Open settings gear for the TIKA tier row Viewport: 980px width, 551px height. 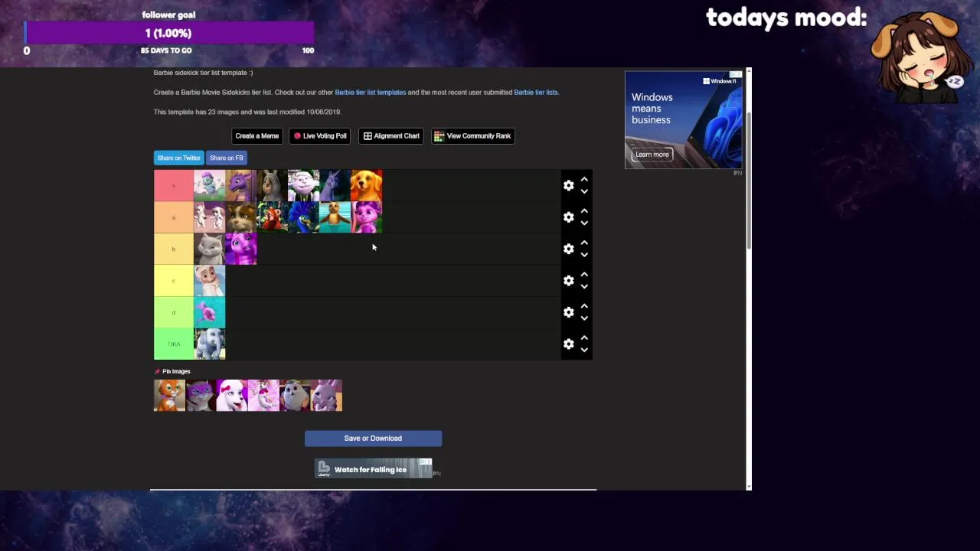(568, 344)
